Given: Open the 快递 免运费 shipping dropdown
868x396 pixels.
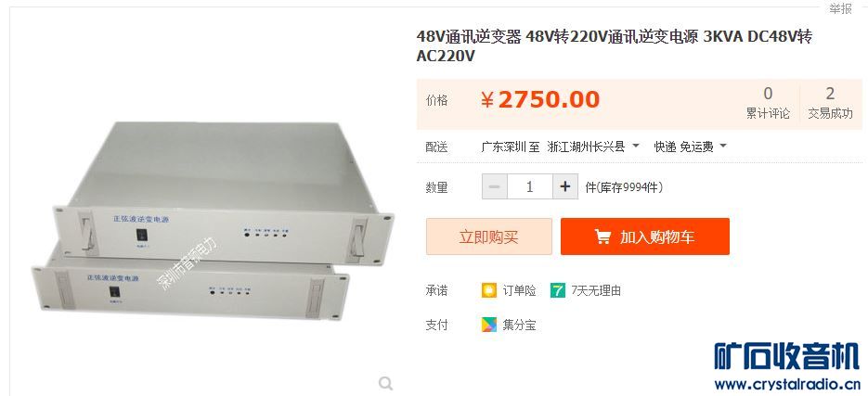Looking at the screenshot, I should (691, 147).
